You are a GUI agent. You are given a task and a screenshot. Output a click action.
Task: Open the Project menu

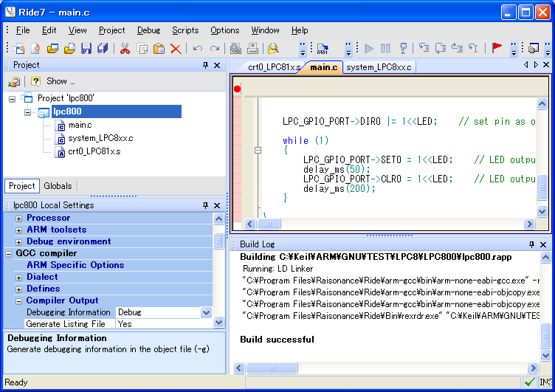112,30
